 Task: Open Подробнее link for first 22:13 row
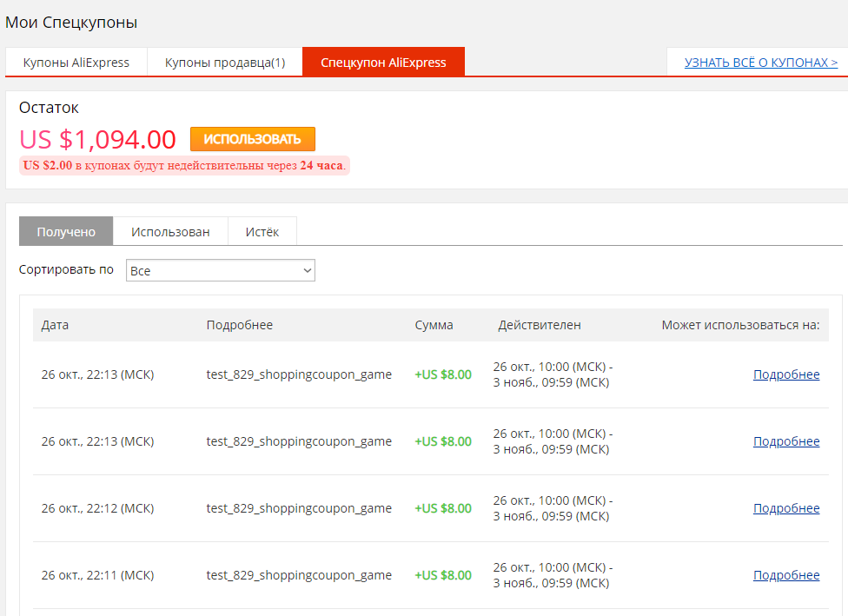(786, 374)
